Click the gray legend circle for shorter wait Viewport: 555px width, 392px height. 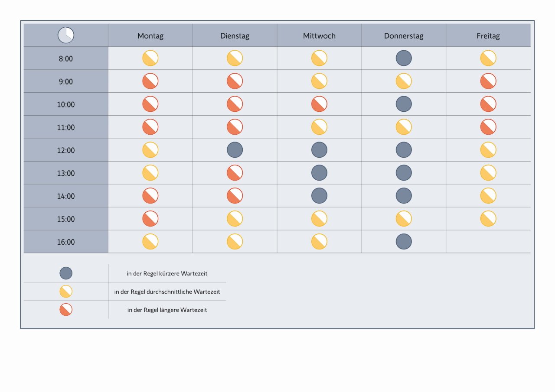tap(66, 273)
